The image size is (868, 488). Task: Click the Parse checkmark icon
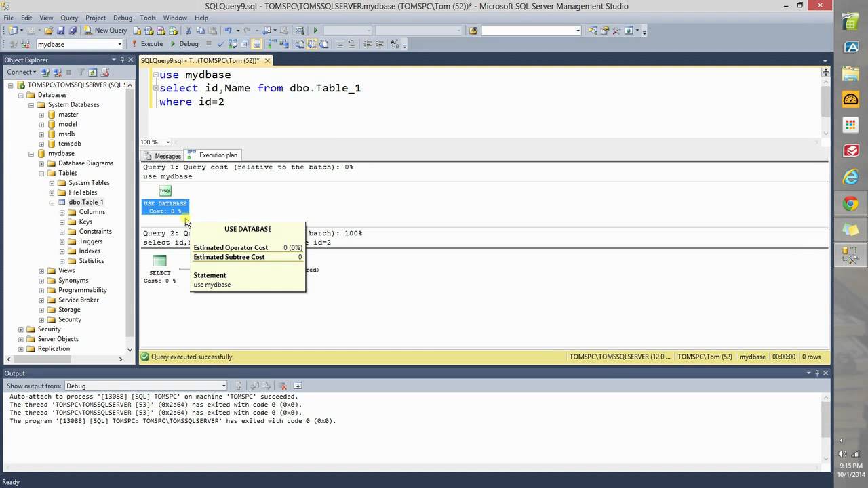pyautogui.click(x=220, y=44)
